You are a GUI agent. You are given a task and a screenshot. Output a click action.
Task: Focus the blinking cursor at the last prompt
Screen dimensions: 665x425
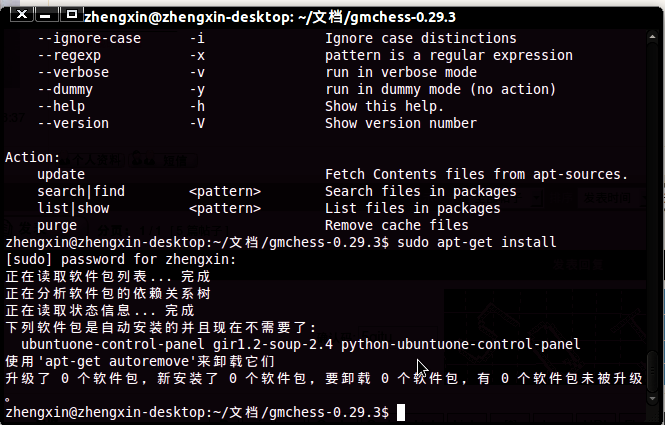click(x=401, y=412)
